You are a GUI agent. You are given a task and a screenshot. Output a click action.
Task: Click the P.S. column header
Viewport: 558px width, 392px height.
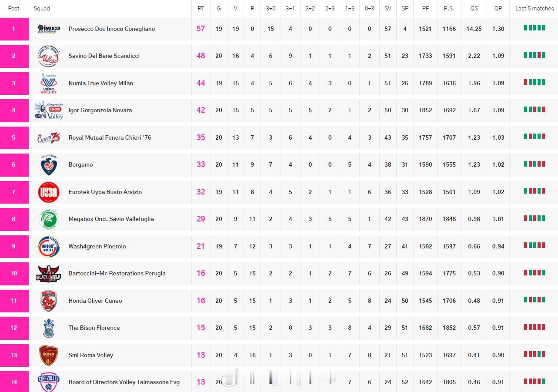[449, 8]
